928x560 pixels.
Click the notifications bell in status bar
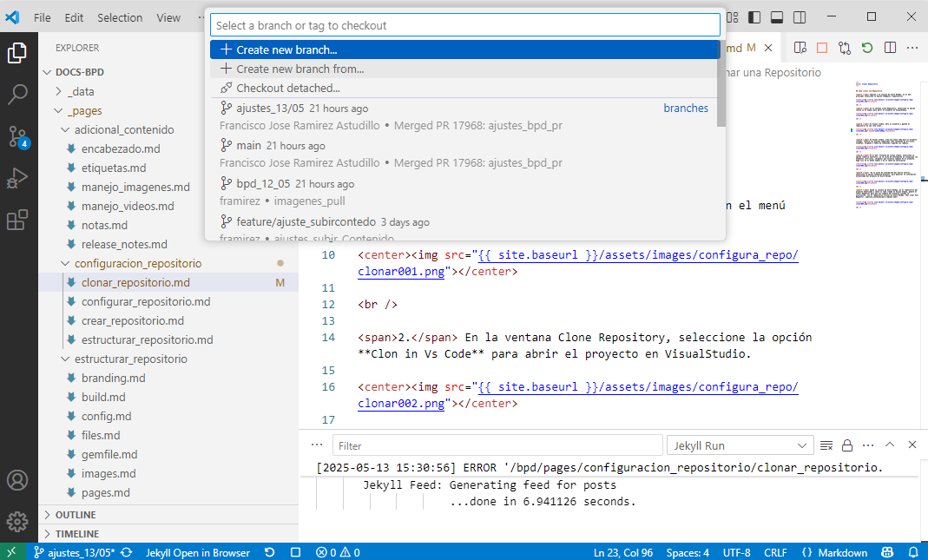(912, 552)
